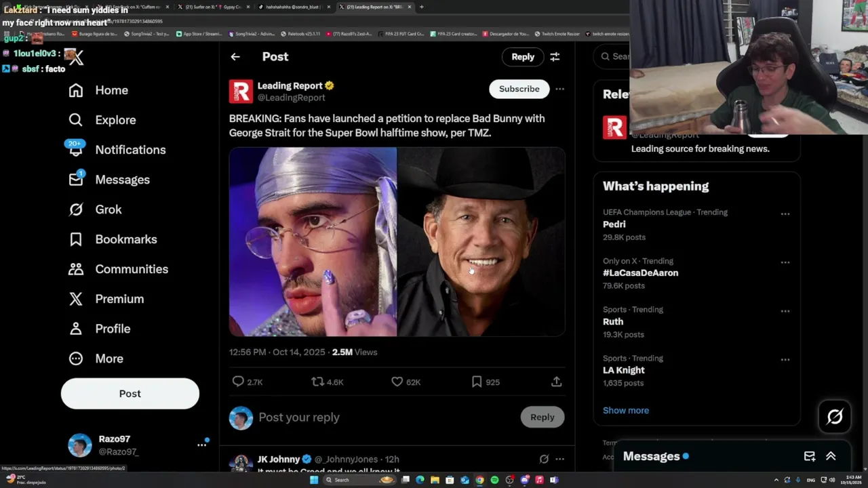
Task: Click the Grok icon on JK Johnny's reply
Action: [x=544, y=459]
